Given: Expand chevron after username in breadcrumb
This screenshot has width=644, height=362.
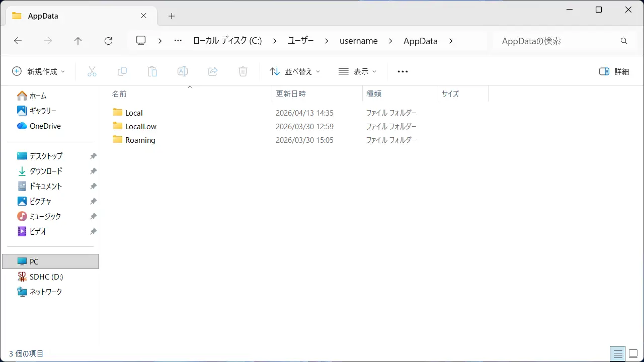Looking at the screenshot, I should point(390,41).
